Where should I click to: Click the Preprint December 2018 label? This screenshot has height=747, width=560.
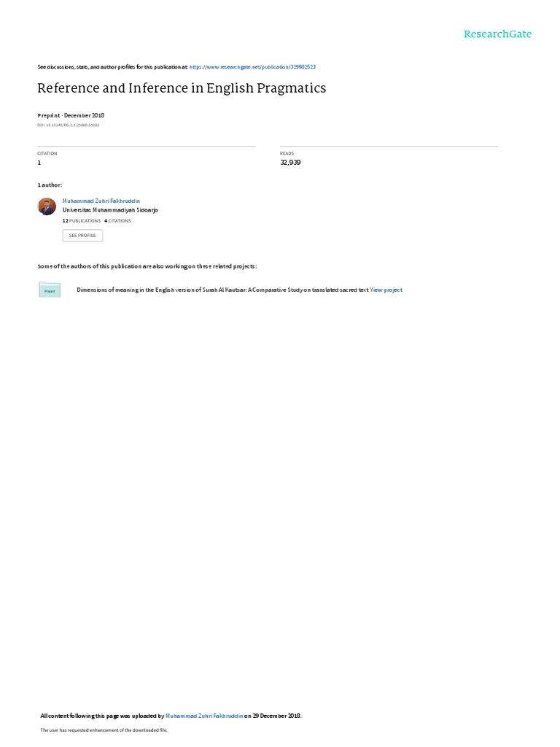pyautogui.click(x=71, y=115)
